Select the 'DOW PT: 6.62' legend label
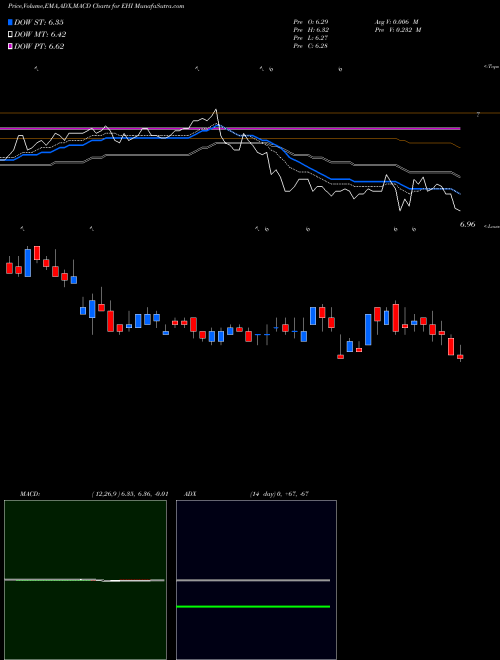 (39, 47)
